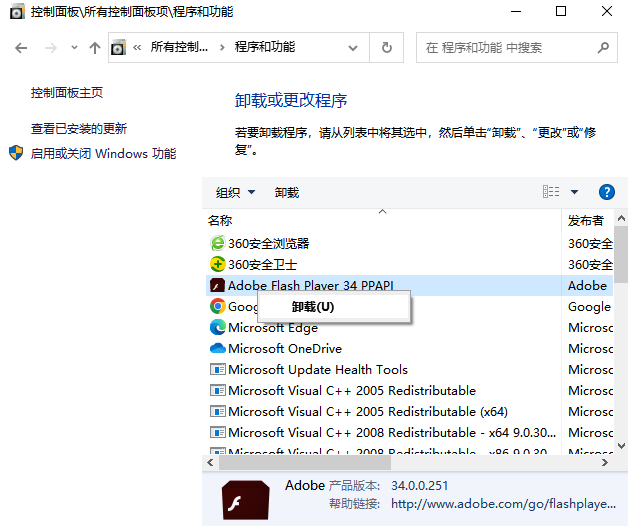Click version value 34.0.0.251
The image size is (628, 526).
pos(419,486)
